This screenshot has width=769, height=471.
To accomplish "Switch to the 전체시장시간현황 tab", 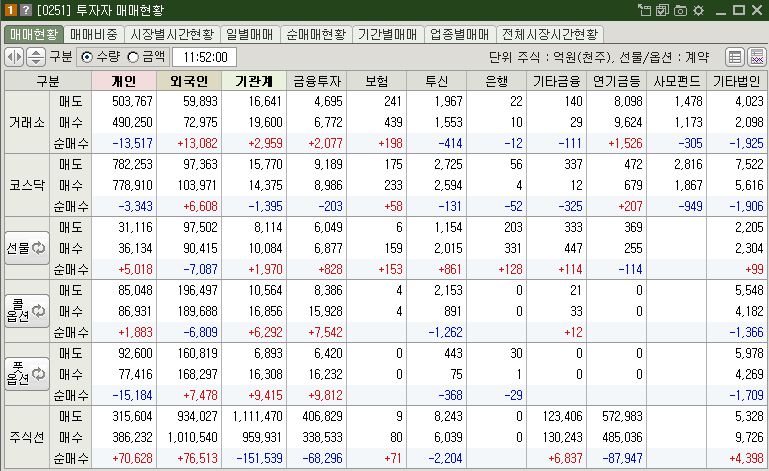I will [550, 34].
